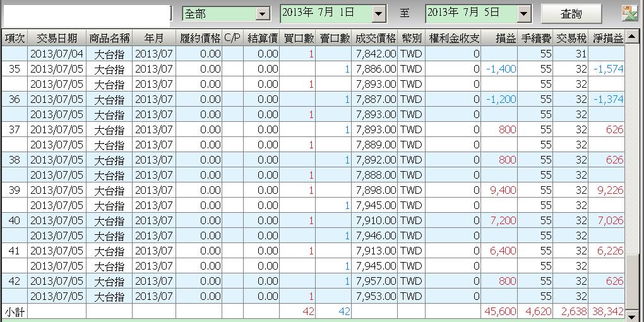
Task: Click the 淨損益 column header
Action: (607, 38)
